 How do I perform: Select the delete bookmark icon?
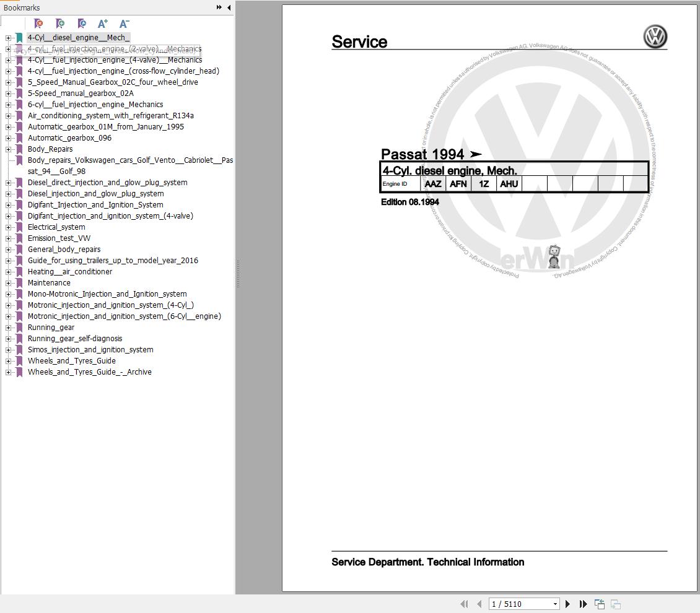[x=38, y=24]
